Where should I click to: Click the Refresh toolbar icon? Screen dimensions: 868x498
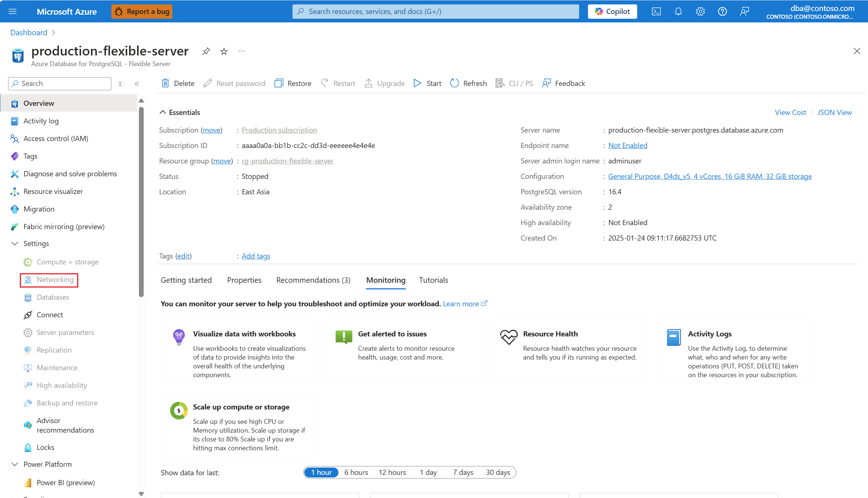coord(455,83)
